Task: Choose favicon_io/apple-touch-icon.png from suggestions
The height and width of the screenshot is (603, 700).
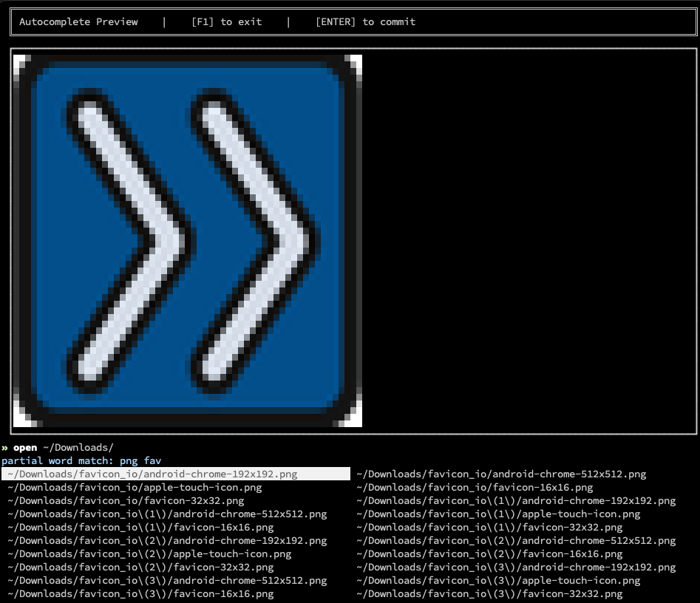Action: pos(135,487)
